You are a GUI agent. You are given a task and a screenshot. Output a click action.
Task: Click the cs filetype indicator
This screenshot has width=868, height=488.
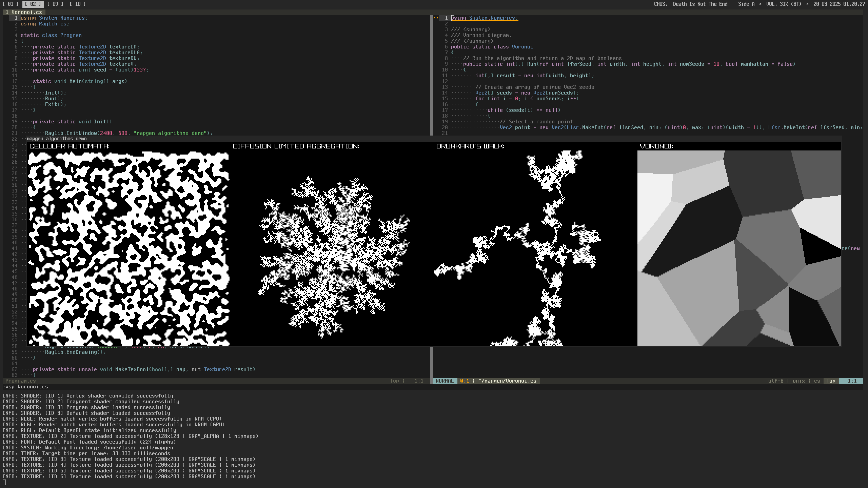pos(817,381)
